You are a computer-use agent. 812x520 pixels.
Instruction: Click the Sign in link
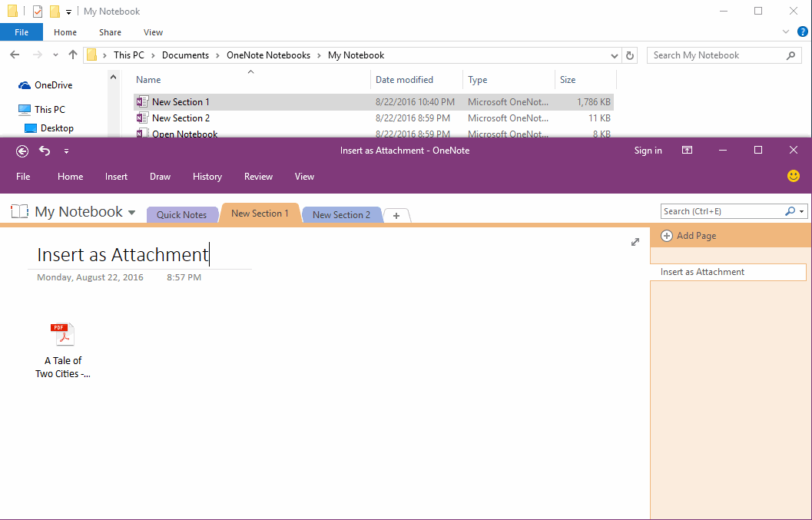648,151
